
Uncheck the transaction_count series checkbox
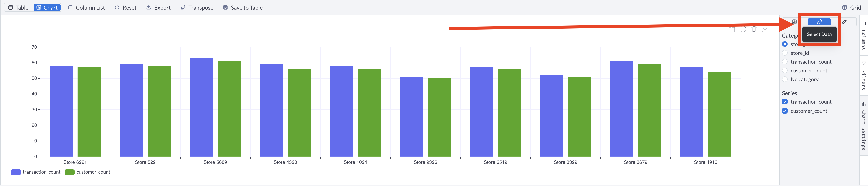785,102
